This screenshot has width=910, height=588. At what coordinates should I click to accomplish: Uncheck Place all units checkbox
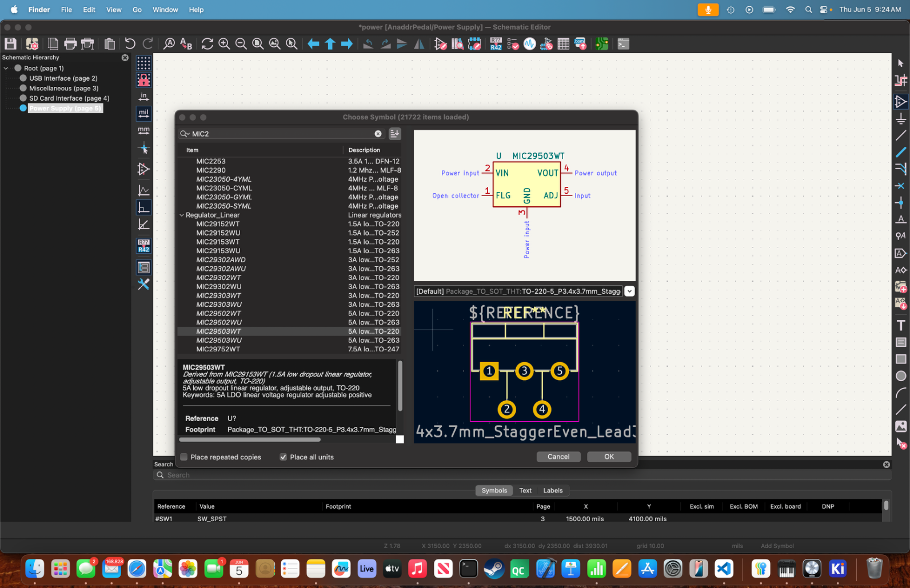(283, 457)
